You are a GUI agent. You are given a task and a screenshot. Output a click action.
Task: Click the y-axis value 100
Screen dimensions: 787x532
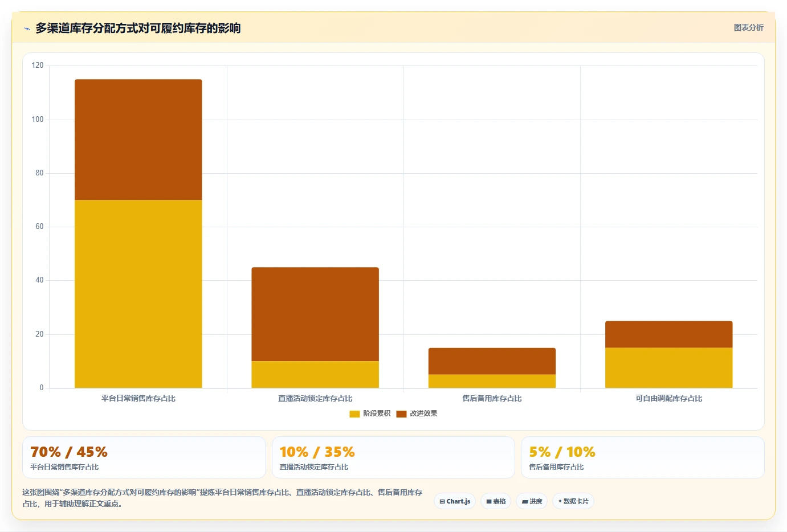pyautogui.click(x=38, y=119)
